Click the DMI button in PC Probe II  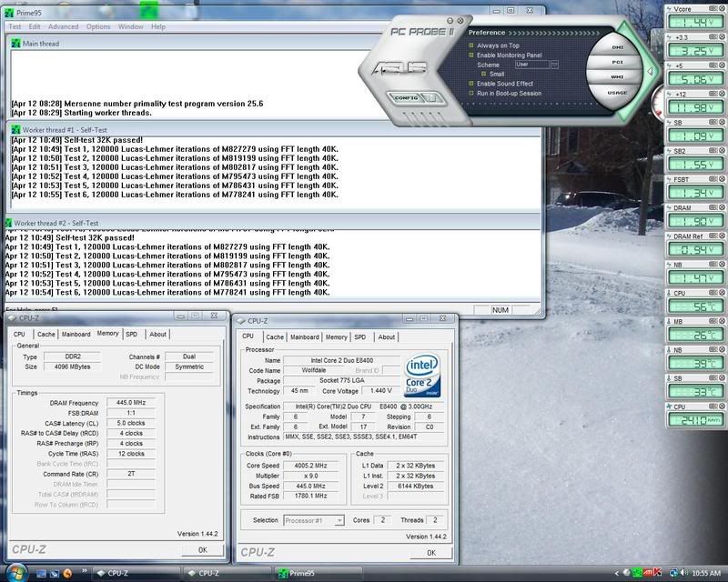(x=618, y=47)
